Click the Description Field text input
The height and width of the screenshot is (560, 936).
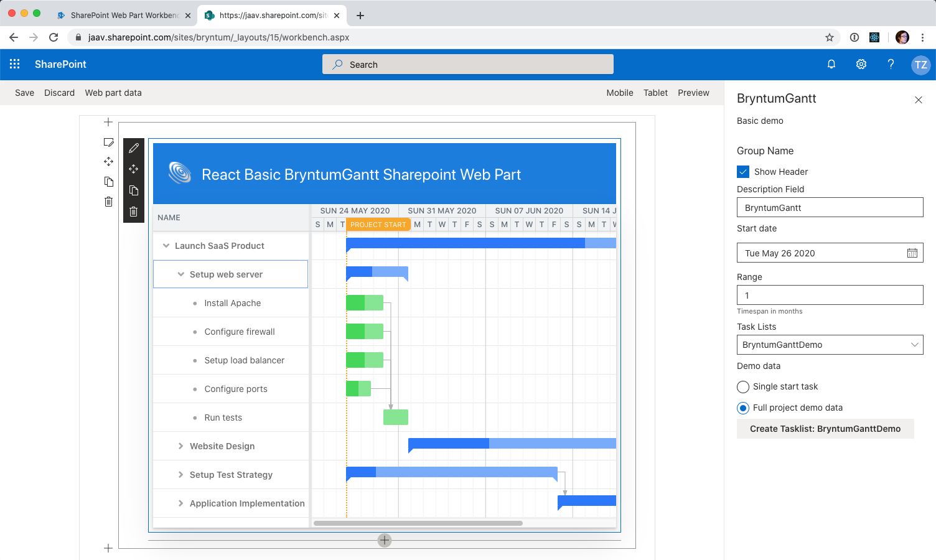coord(830,208)
